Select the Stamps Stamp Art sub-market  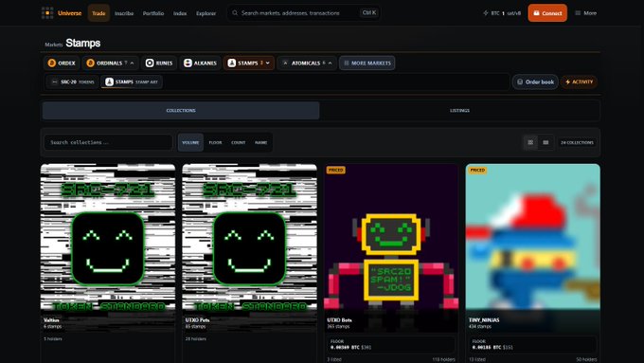pos(132,82)
